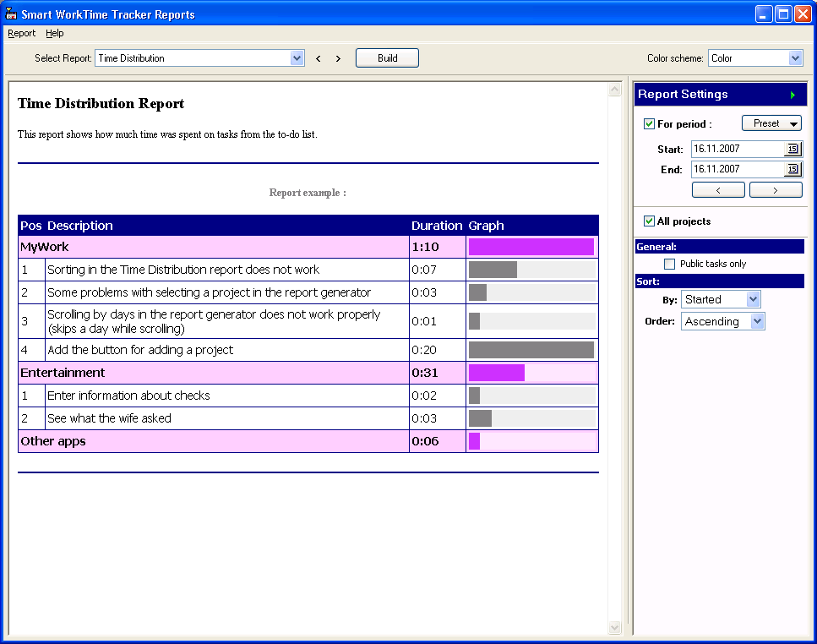Click the End date input field
This screenshot has width=817, height=644.
click(738, 169)
